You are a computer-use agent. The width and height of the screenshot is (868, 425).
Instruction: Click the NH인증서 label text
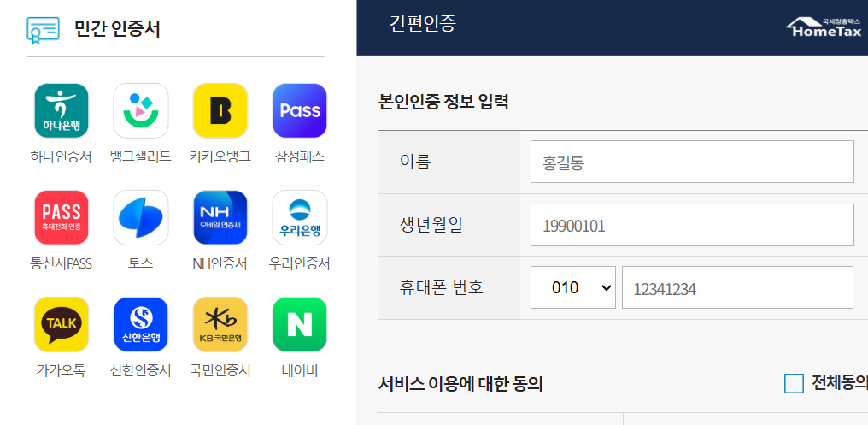220,263
